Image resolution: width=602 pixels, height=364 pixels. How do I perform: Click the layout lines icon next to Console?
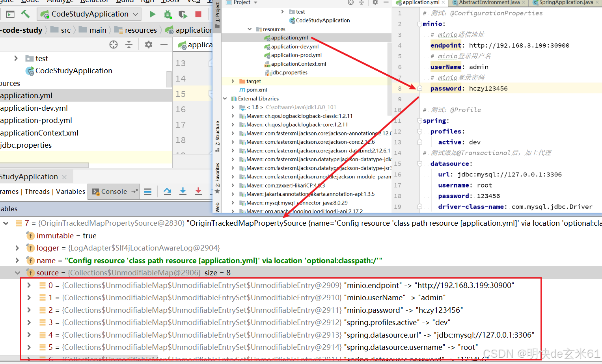click(x=148, y=192)
